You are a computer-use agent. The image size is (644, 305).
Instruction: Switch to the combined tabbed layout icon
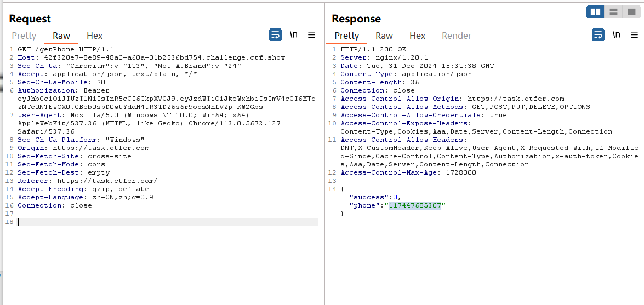(631, 11)
